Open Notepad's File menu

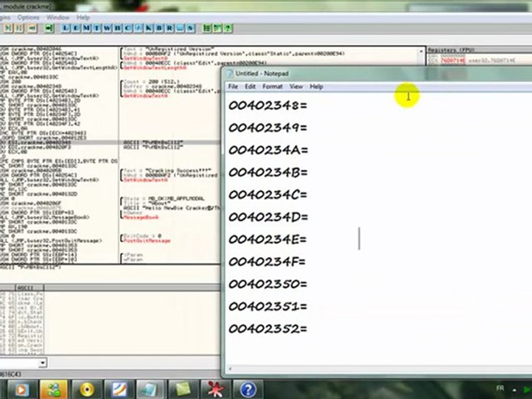(x=233, y=86)
